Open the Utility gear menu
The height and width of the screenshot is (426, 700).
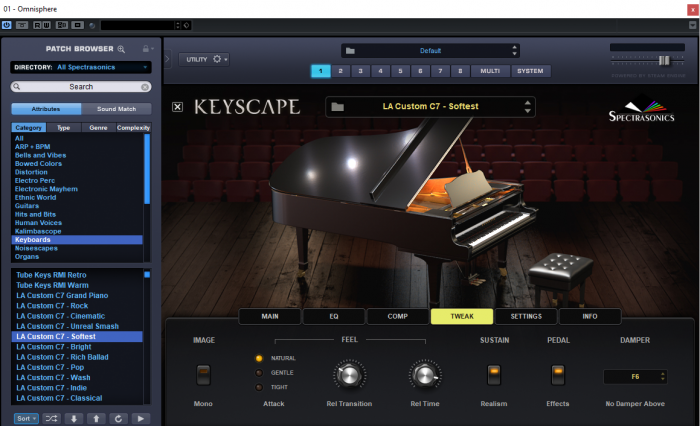tap(204, 59)
